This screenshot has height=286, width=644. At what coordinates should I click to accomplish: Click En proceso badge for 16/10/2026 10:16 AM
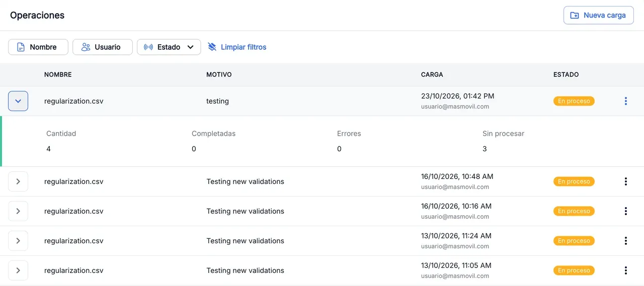(x=574, y=211)
